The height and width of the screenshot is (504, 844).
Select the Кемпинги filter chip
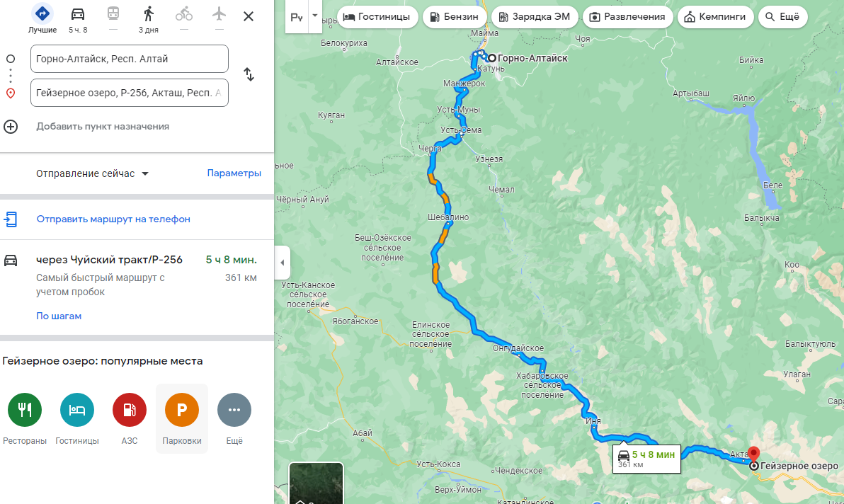click(x=715, y=17)
